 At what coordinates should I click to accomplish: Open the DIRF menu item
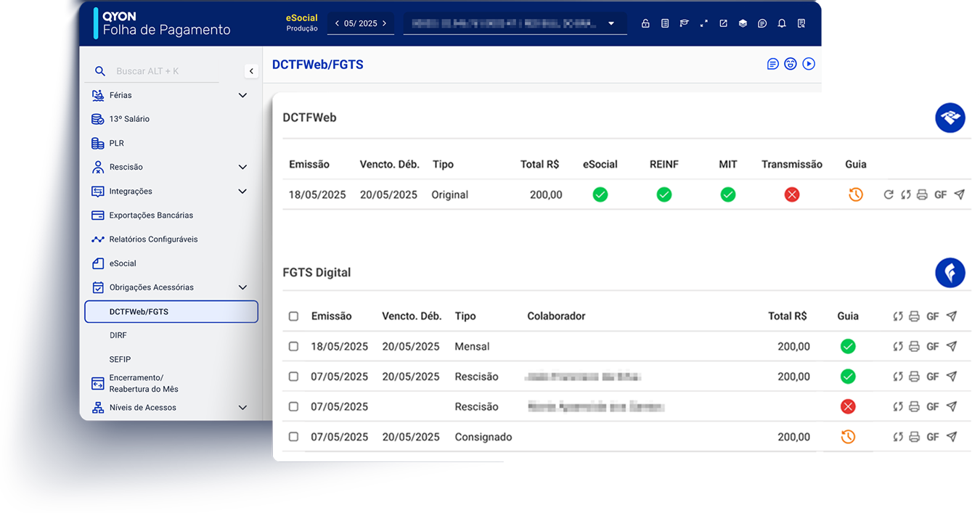click(x=118, y=335)
